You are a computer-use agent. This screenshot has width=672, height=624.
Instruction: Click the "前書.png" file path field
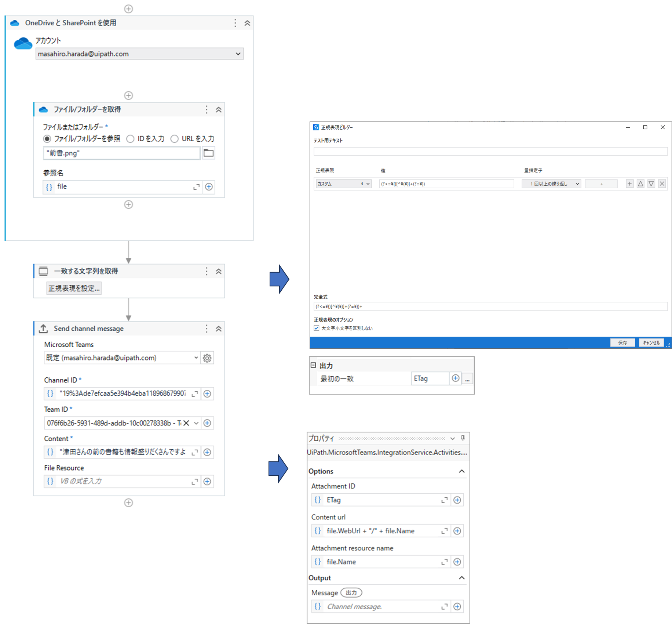coord(121,153)
